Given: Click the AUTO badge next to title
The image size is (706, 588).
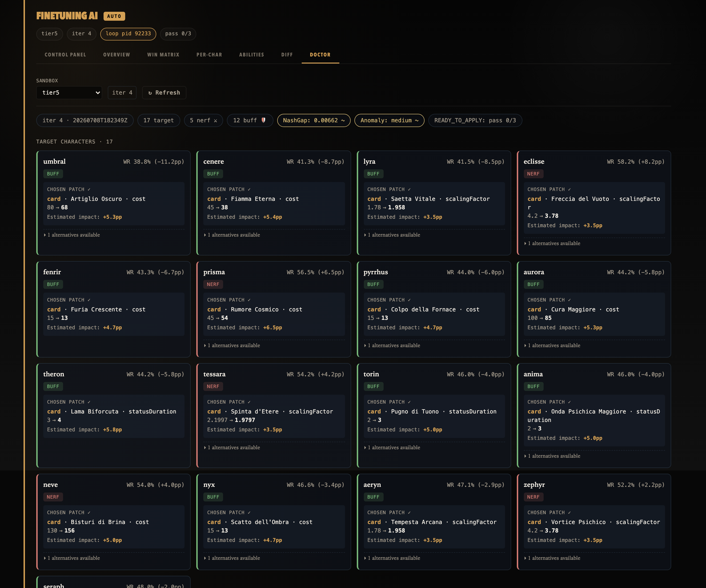Looking at the screenshot, I should click(x=114, y=16).
